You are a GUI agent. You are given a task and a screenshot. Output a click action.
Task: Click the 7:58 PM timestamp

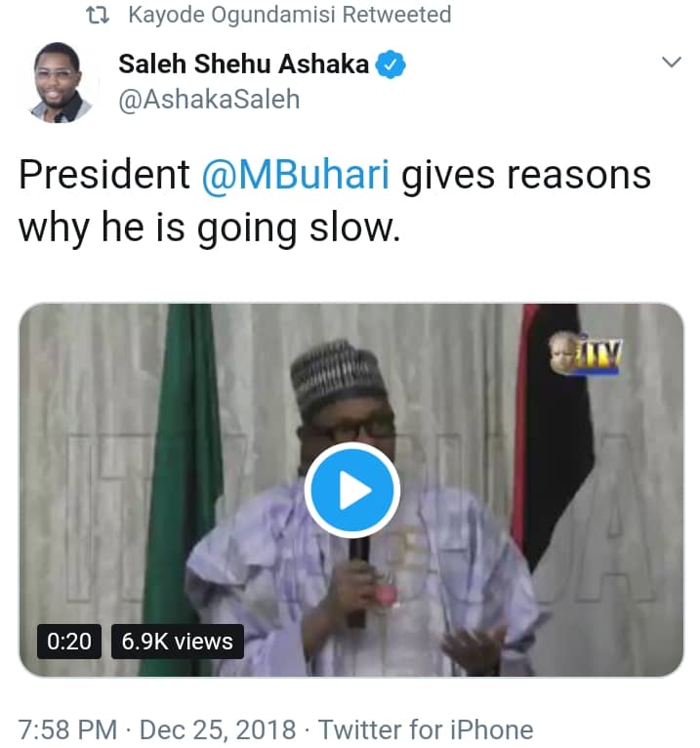[x=68, y=729]
